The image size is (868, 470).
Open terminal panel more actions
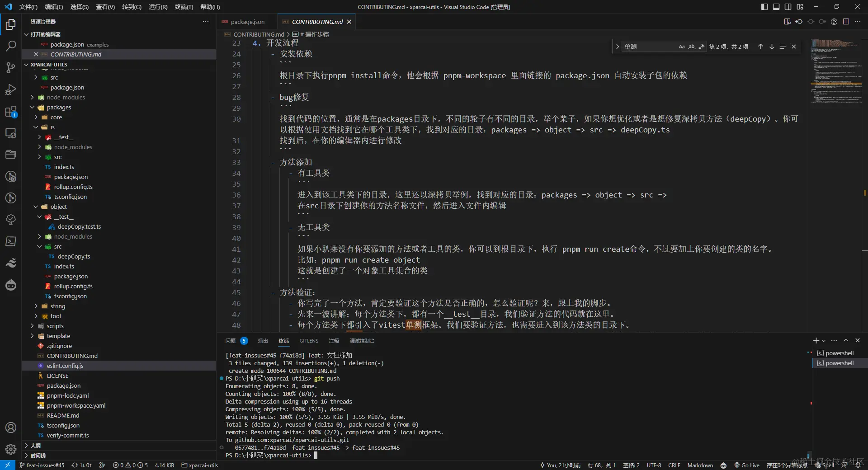tap(834, 340)
